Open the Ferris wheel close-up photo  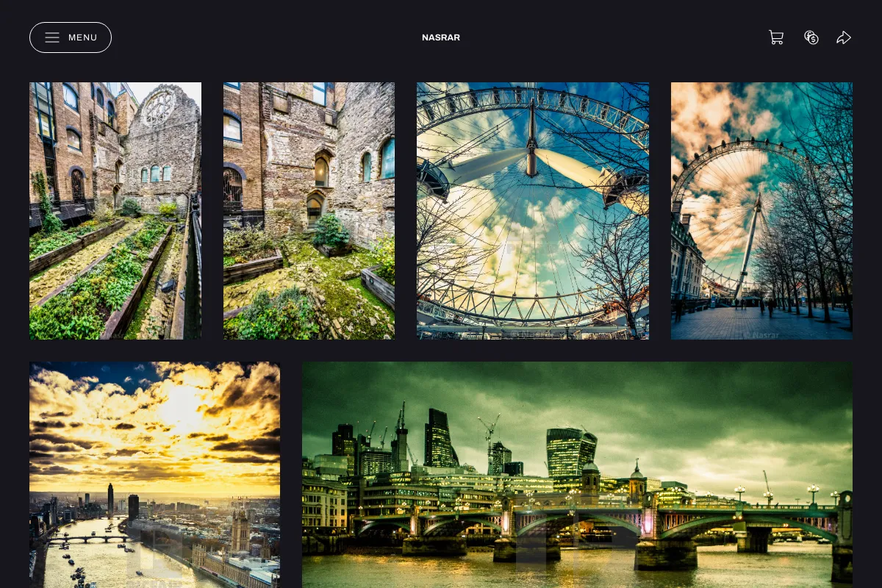pyautogui.click(x=533, y=211)
